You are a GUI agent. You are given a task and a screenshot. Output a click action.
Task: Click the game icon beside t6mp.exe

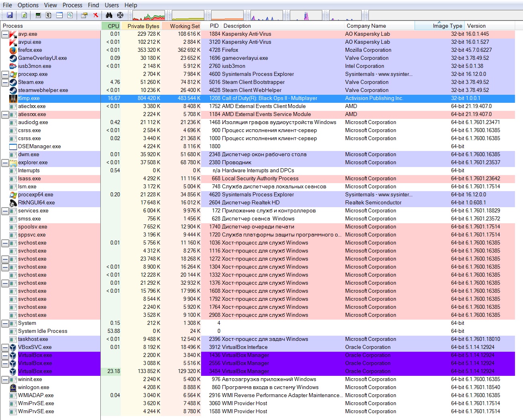[13, 98]
